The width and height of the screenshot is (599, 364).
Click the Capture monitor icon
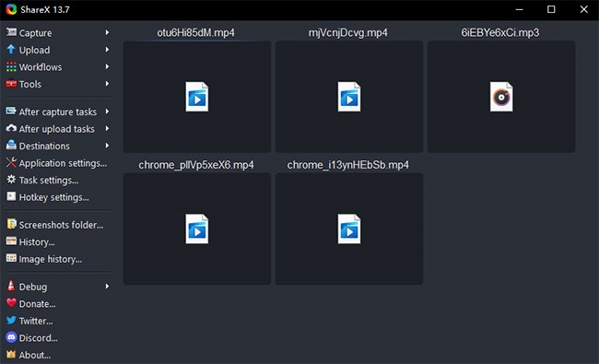click(11, 32)
